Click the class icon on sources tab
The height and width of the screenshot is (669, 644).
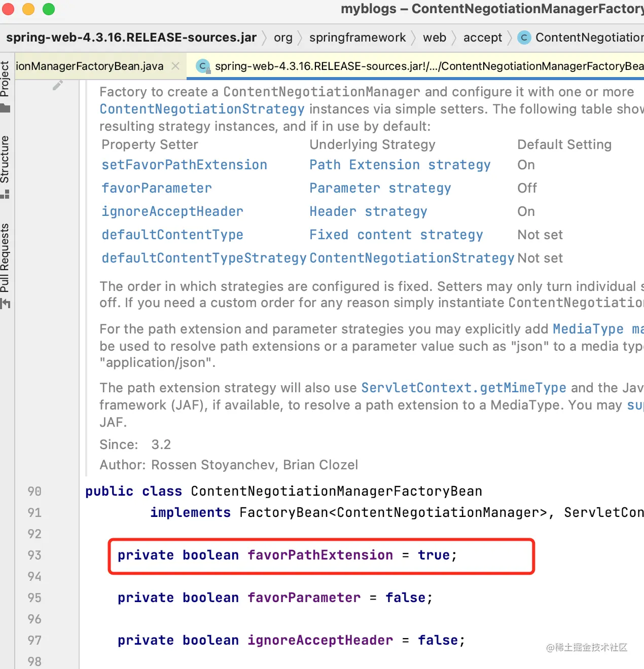coord(203,66)
